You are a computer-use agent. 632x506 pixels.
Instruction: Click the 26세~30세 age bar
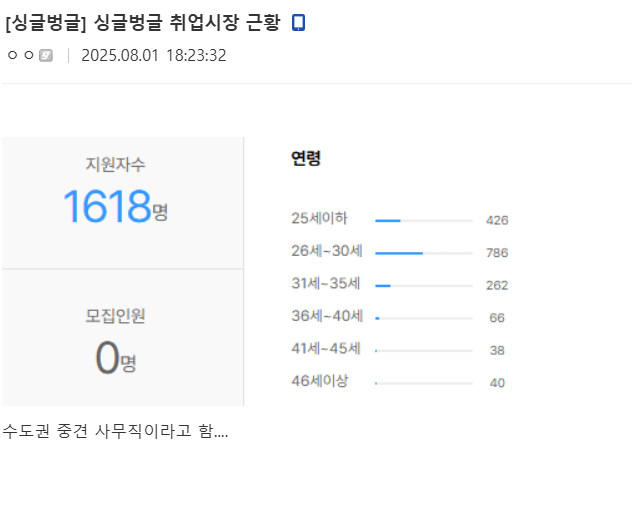pyautogui.click(x=399, y=253)
